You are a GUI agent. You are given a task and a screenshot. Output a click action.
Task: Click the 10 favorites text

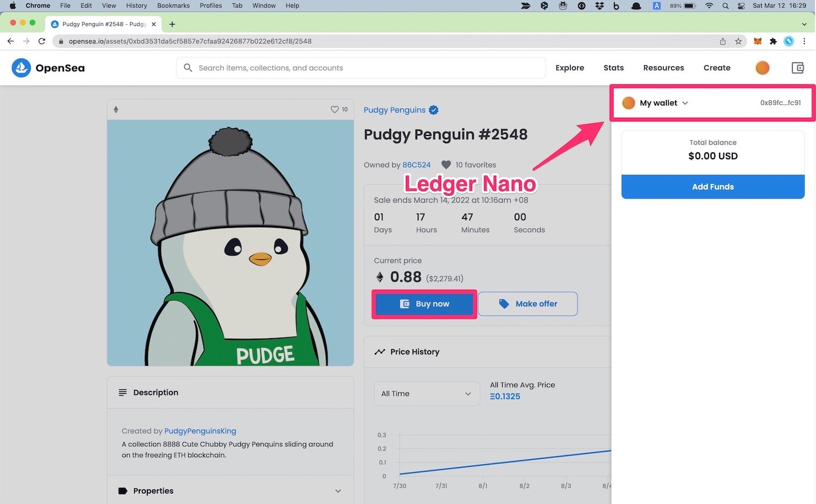(476, 165)
